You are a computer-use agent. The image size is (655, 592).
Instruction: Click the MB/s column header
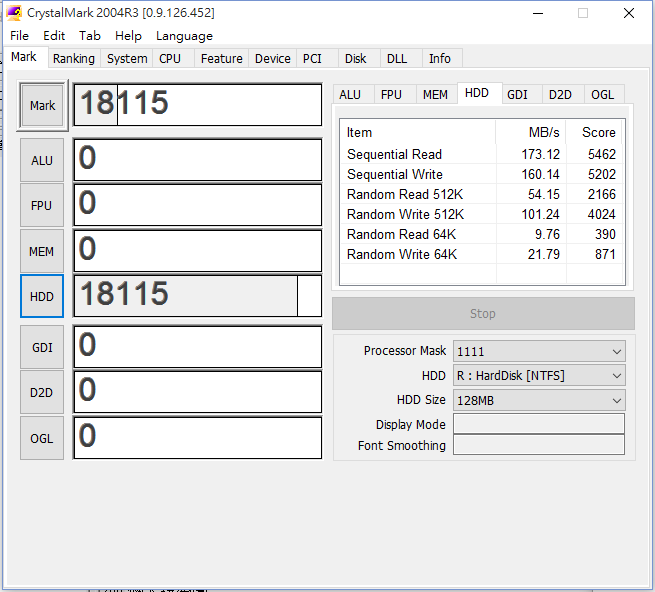pos(531,132)
